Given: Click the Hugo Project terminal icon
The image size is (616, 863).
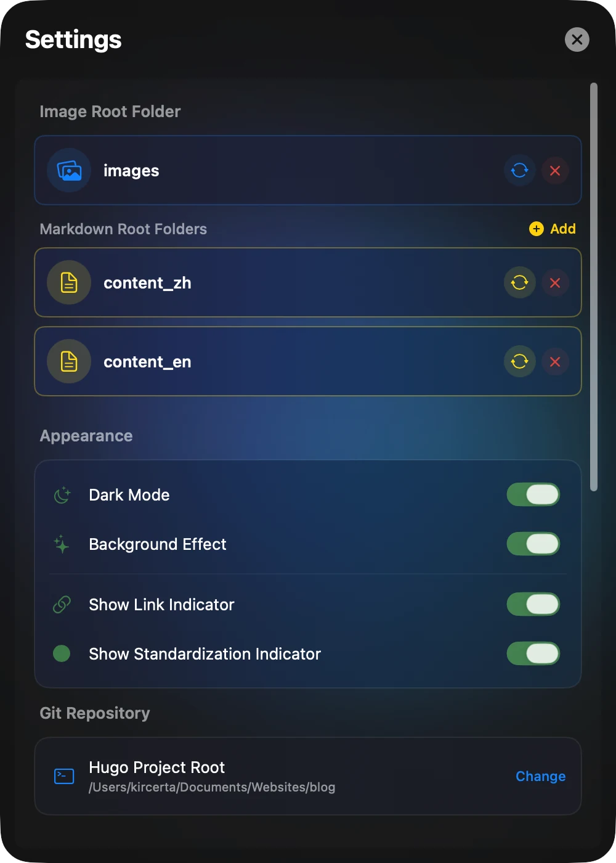Looking at the screenshot, I should [x=64, y=776].
